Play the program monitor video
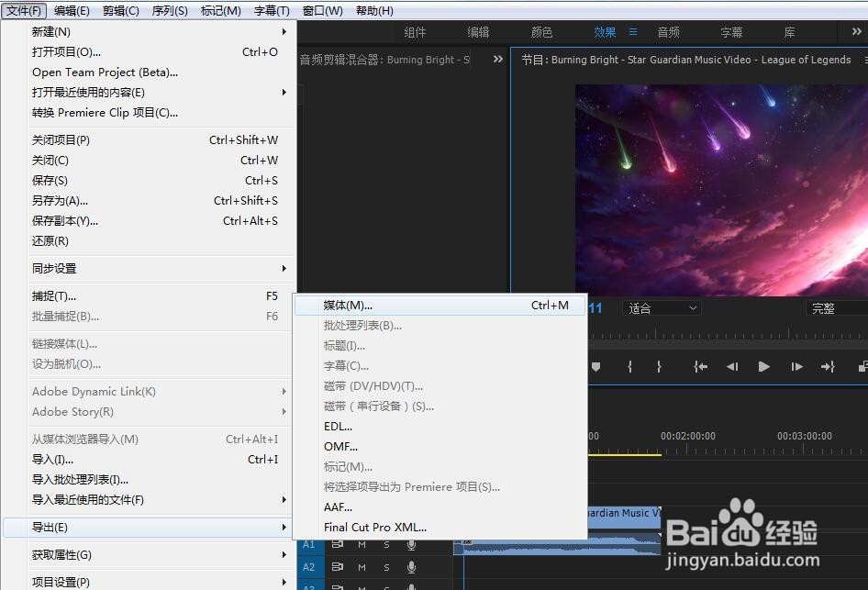Viewport: 868px width, 590px height. (764, 366)
